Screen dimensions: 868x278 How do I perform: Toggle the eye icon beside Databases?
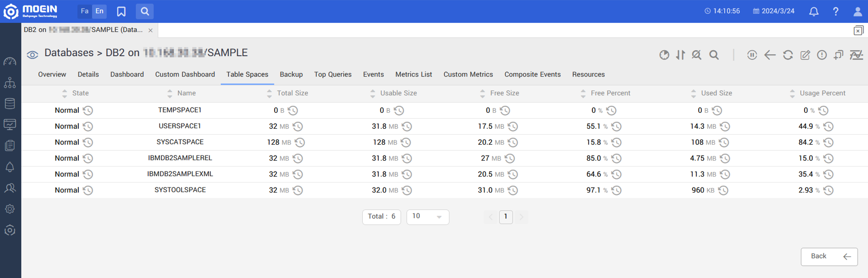click(32, 55)
